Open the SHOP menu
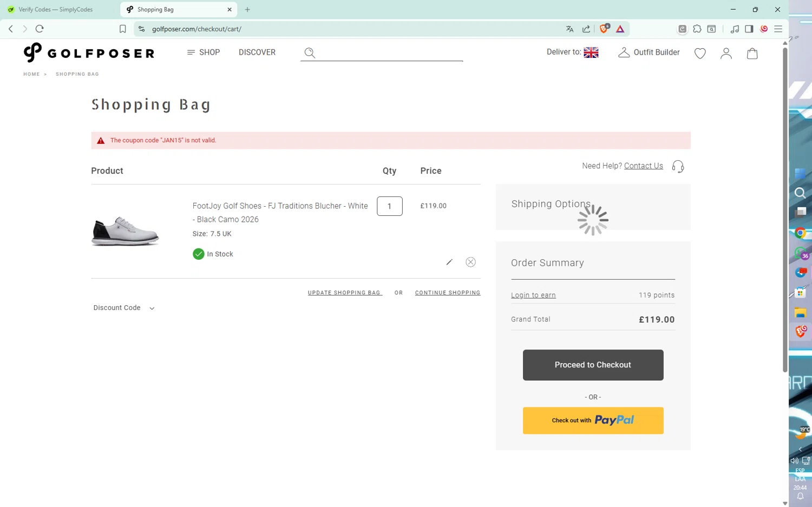812x507 pixels. click(x=204, y=52)
